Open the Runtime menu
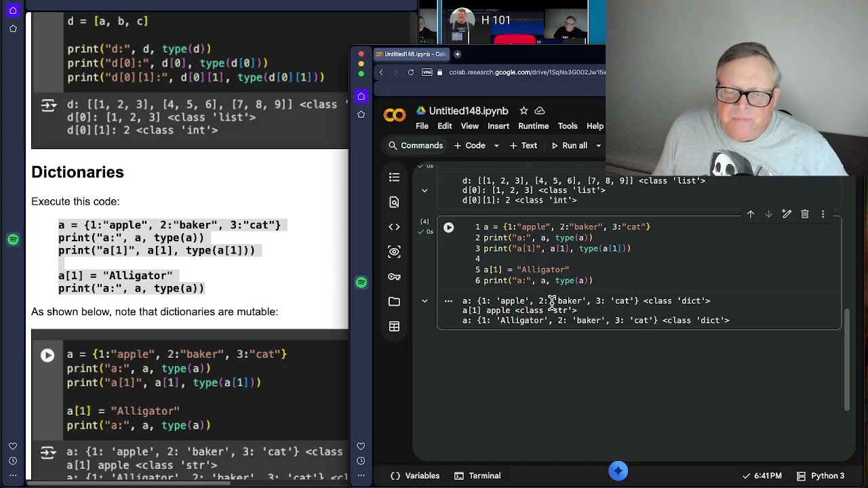The height and width of the screenshot is (488, 868). (x=534, y=126)
